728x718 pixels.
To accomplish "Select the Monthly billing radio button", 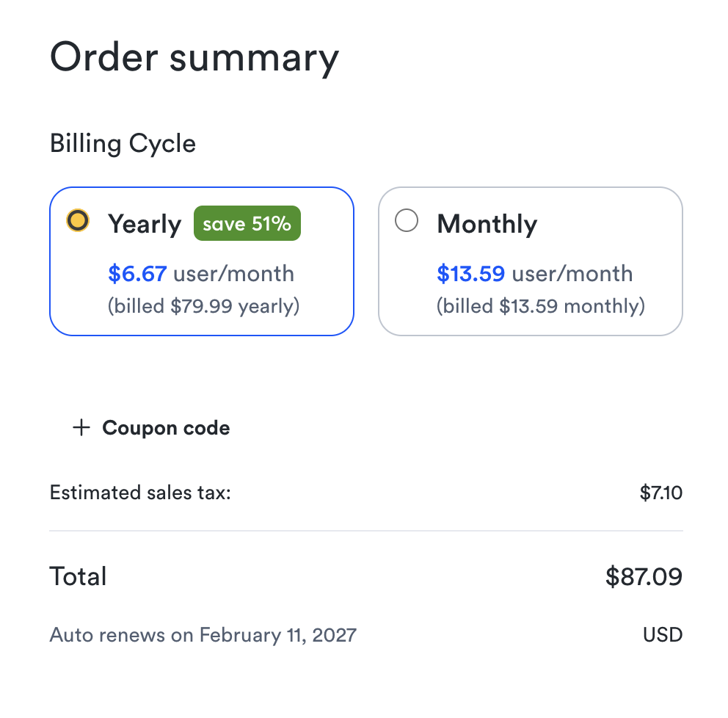I will (x=407, y=221).
